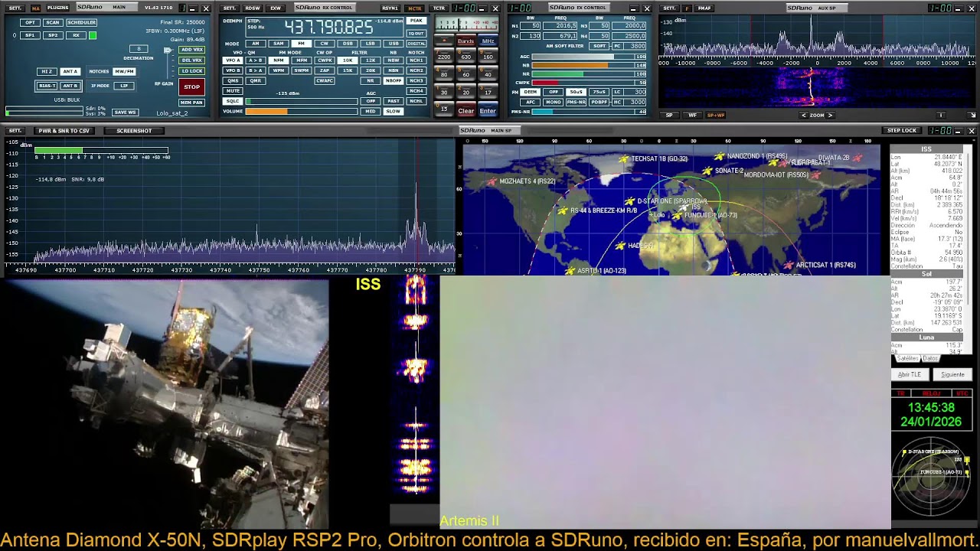
Task: Click the zoom-out arrow in Aux SP
Action: [x=804, y=116]
